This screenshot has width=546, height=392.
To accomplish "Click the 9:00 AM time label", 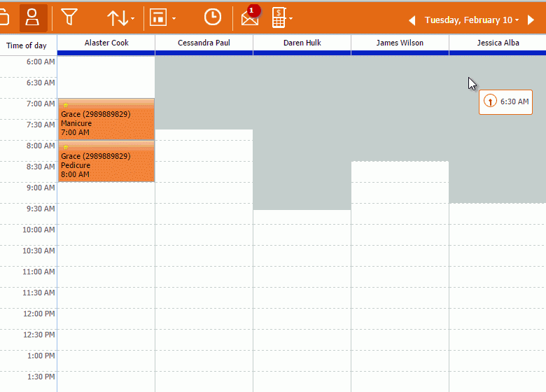I will click(41, 188).
